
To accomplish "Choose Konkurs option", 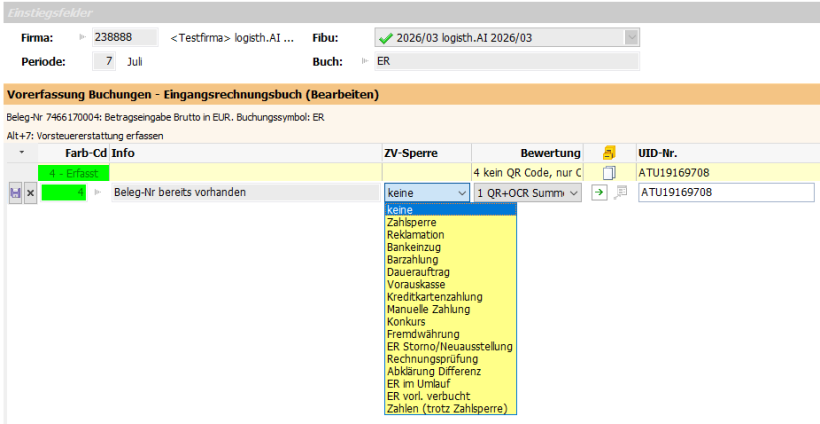I will 451,322.
